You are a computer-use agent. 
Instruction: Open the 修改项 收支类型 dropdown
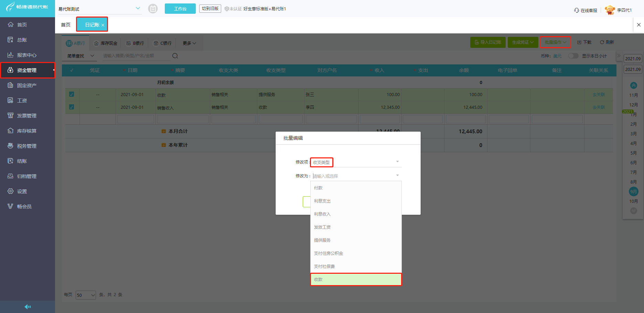356,162
